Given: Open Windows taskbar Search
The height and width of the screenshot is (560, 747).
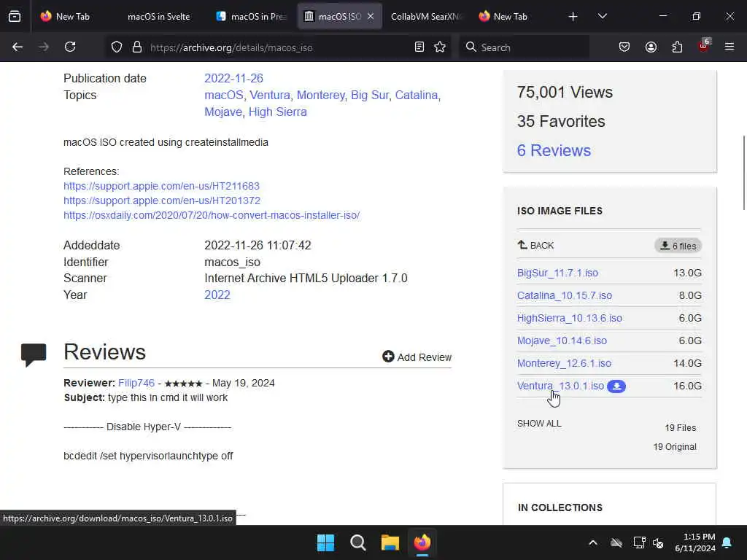Looking at the screenshot, I should pyautogui.click(x=357, y=542).
